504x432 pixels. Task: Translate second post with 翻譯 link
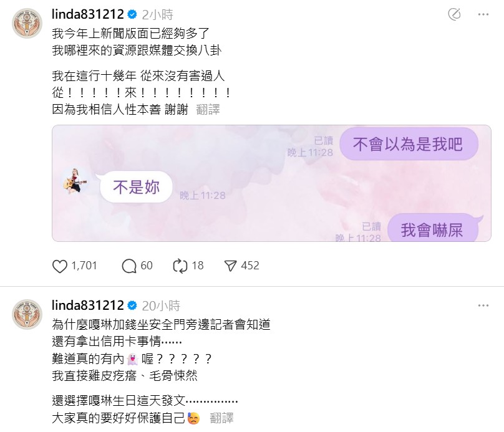click(x=221, y=418)
